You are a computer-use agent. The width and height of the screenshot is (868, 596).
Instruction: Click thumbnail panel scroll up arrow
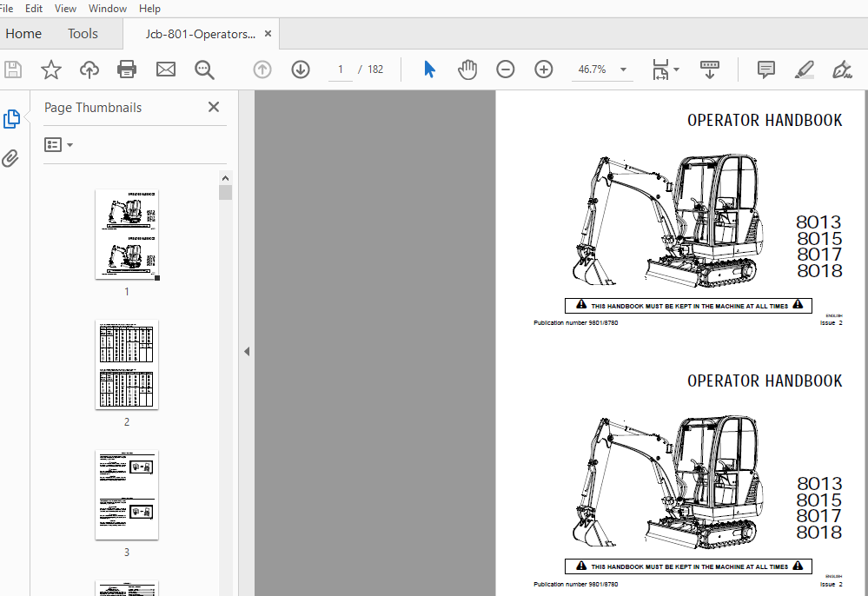pos(225,177)
